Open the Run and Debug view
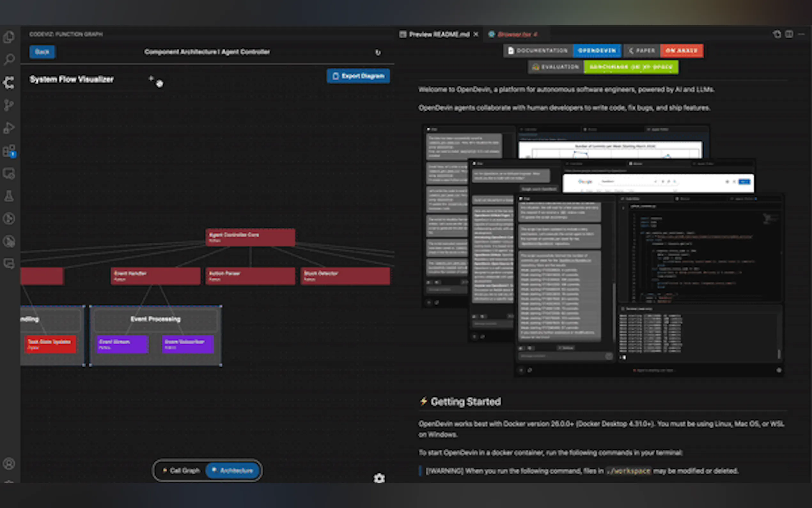Screen dimensions: 812x508 pos(9,128)
